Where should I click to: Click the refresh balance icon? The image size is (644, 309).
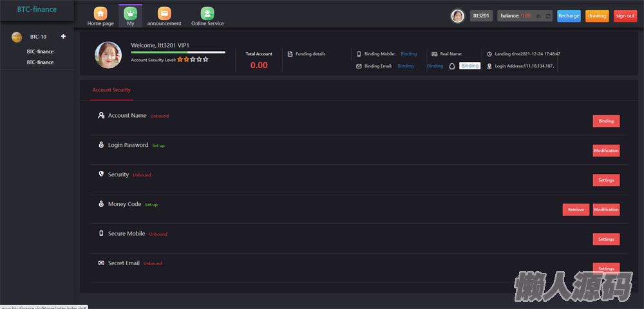pyautogui.click(x=547, y=16)
